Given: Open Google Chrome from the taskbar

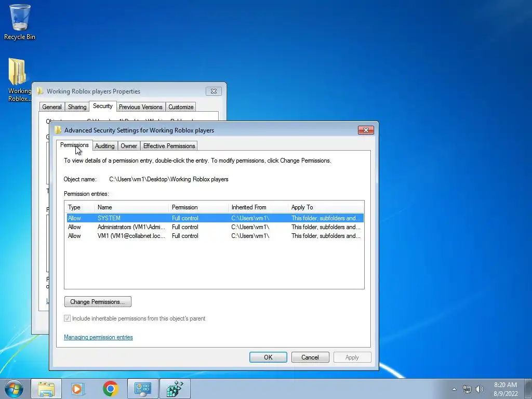Looking at the screenshot, I should pyautogui.click(x=110, y=389).
